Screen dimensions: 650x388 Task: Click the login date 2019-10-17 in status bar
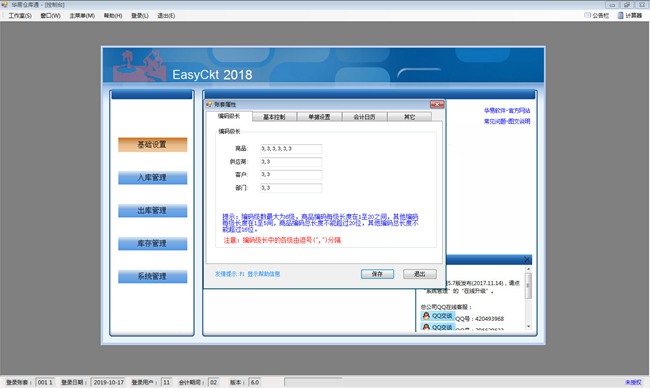109,382
